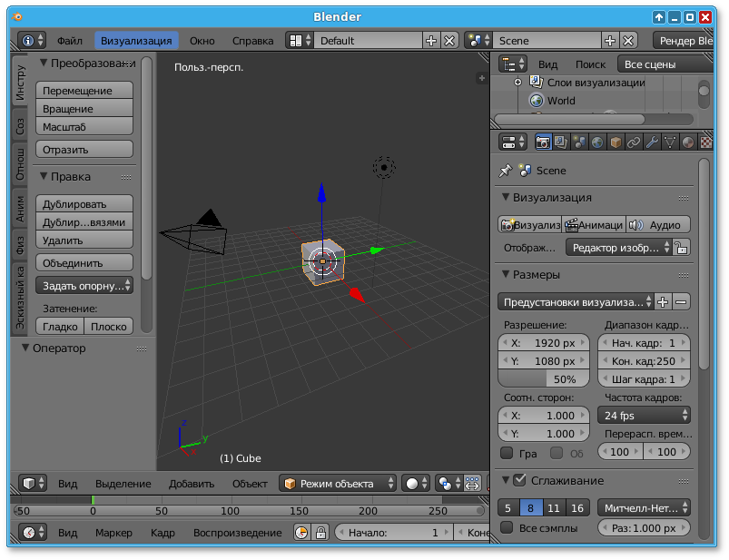The width and height of the screenshot is (729, 560).
Task: Set shading to Гладко
Action: pyautogui.click(x=60, y=326)
